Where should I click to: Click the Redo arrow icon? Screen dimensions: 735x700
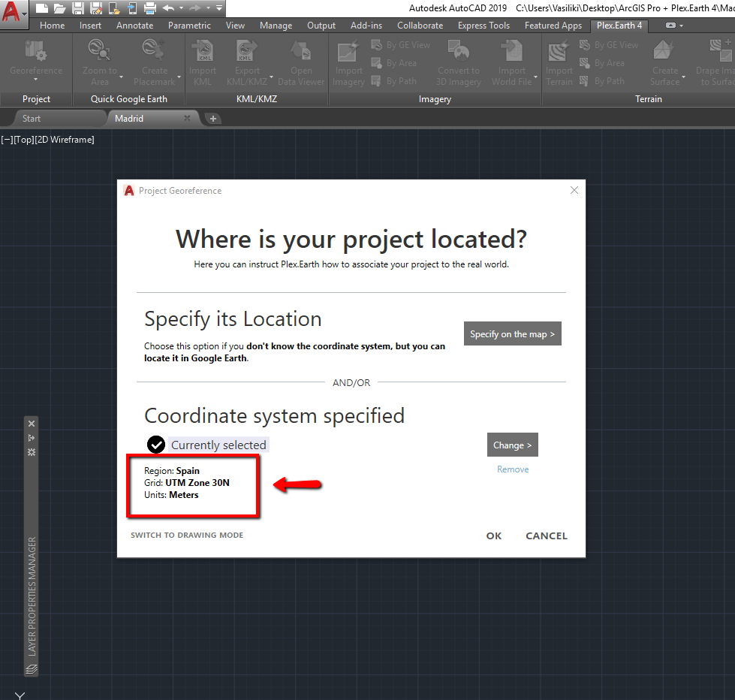tap(195, 8)
